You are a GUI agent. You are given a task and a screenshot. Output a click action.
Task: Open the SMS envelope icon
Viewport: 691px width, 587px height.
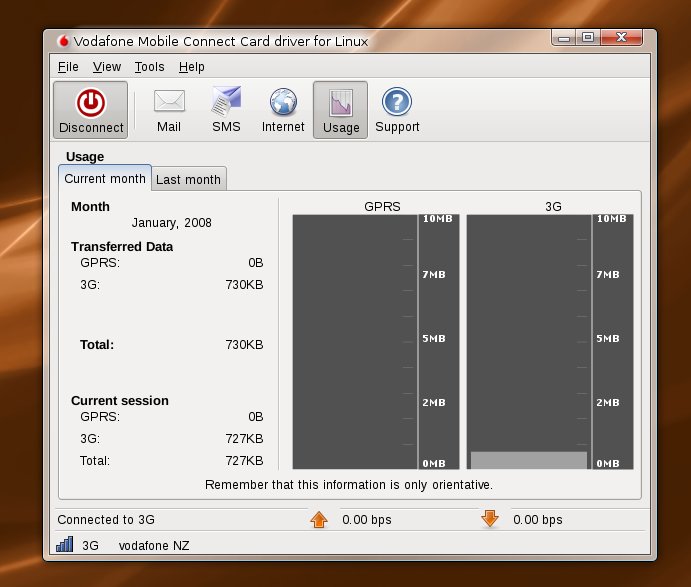(226, 101)
